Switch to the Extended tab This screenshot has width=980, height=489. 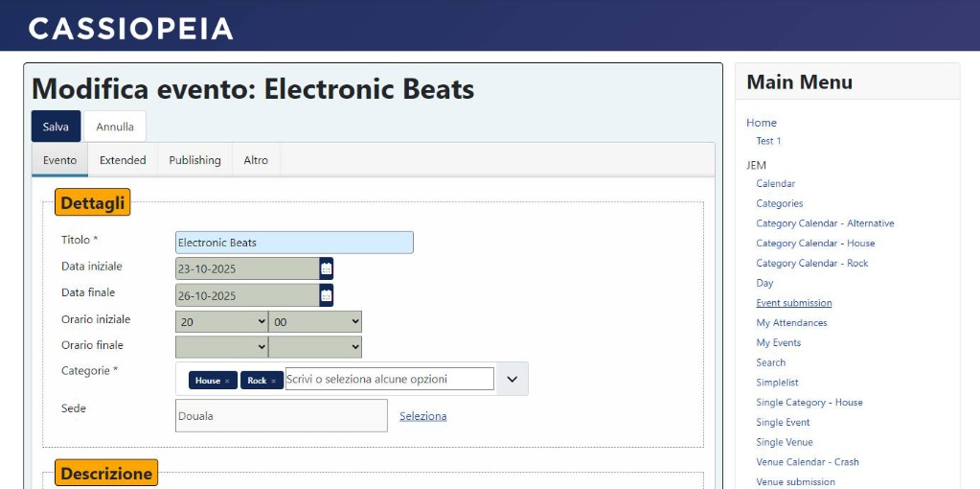(x=123, y=160)
